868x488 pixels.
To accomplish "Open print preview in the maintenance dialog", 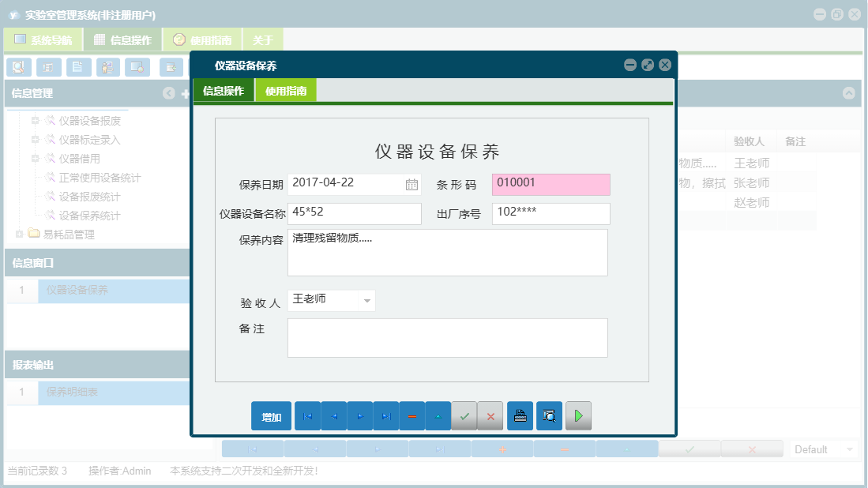I will [x=549, y=415].
